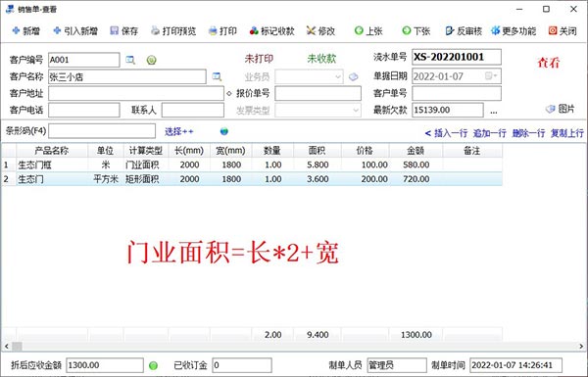
Task: Click the row 1 number header
Action: point(8,165)
